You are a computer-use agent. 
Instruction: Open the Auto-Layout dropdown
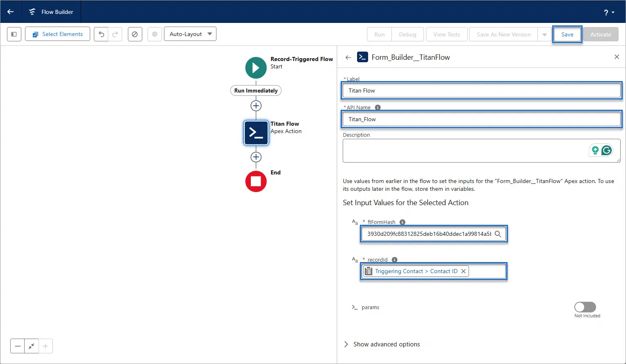pyautogui.click(x=190, y=34)
